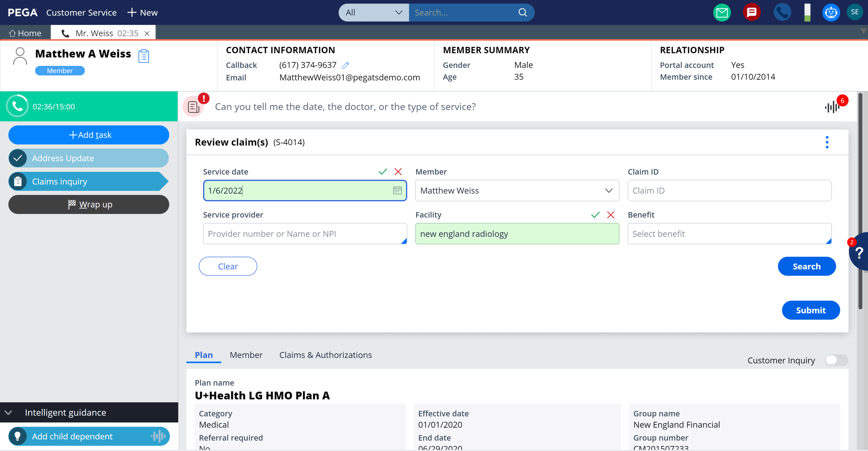Open the calendar picker for Service date
Viewport: 868px width, 451px height.
(397, 190)
